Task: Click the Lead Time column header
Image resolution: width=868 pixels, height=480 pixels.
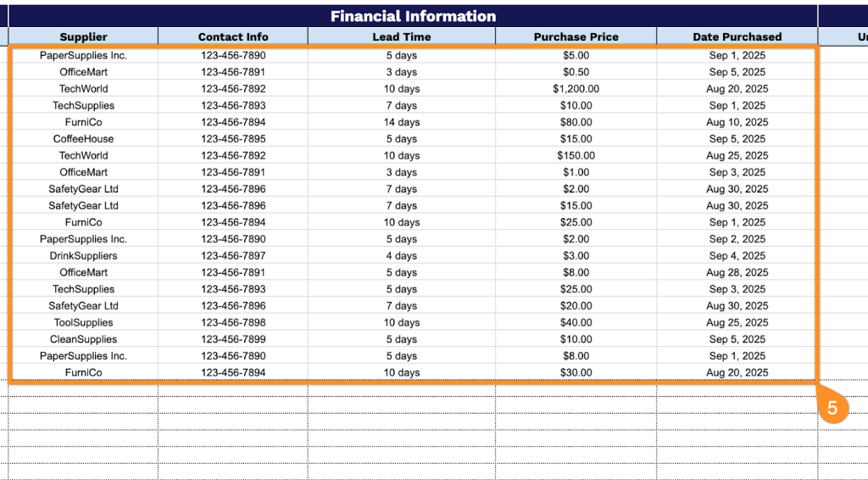Action: (x=402, y=36)
